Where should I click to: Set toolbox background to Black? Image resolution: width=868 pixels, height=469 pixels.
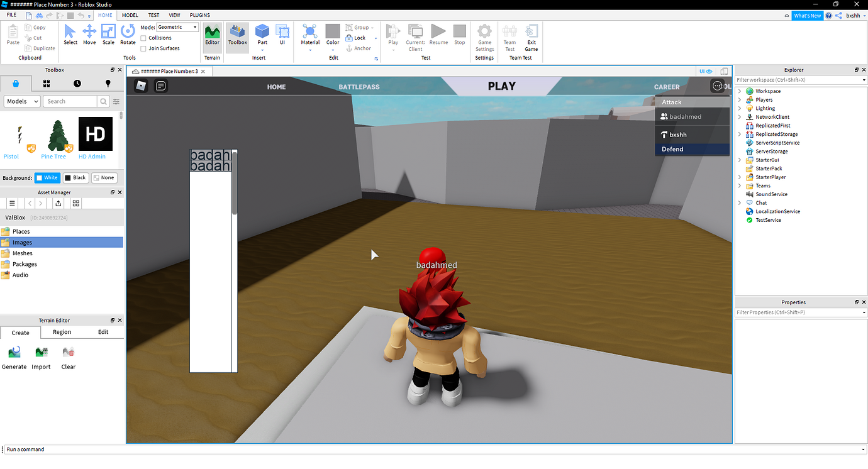pos(75,177)
